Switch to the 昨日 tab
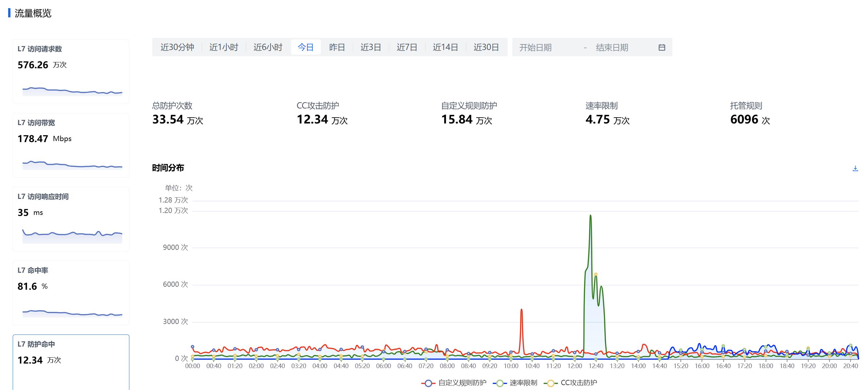The image size is (868, 390). pos(337,47)
